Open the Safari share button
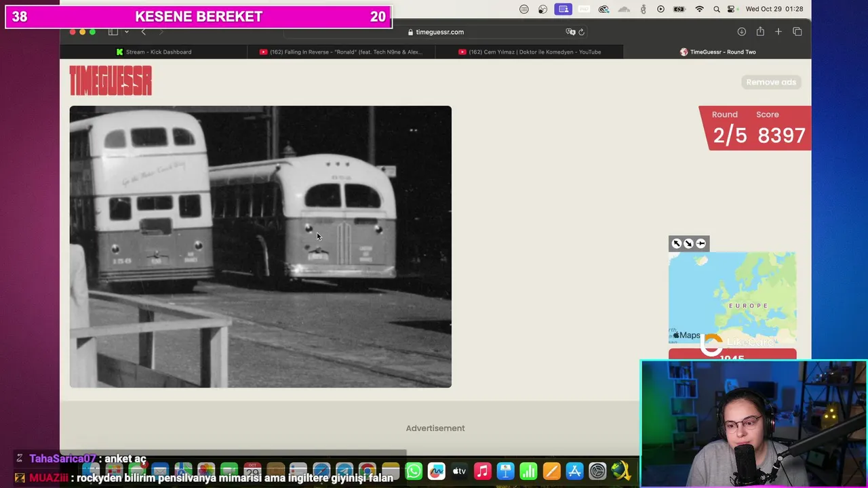Image resolution: width=868 pixels, height=488 pixels. tap(760, 32)
